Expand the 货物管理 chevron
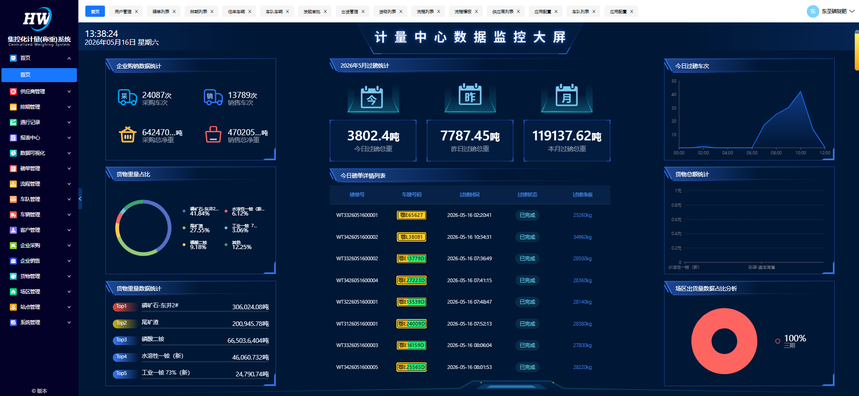The height and width of the screenshot is (396, 859). [69, 276]
